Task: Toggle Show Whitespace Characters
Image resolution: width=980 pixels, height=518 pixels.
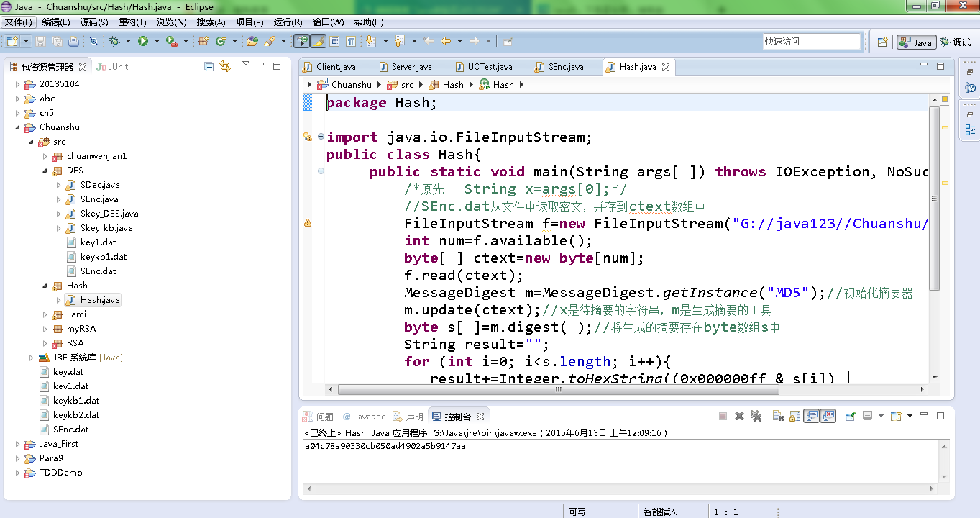Action: 350,41
